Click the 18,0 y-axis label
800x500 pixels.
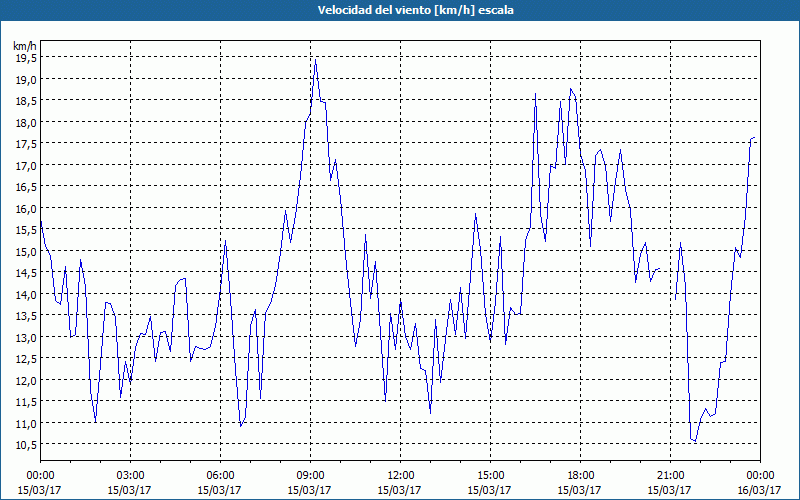(x=27, y=122)
